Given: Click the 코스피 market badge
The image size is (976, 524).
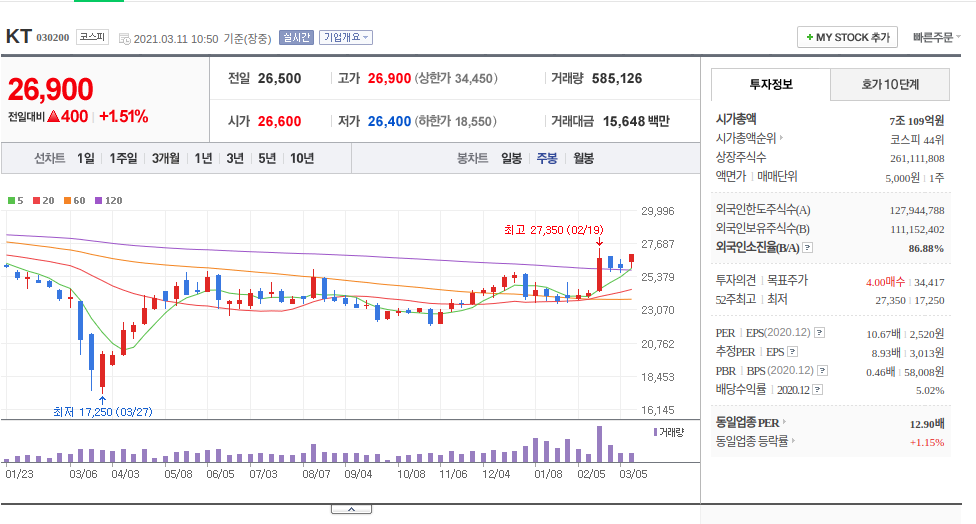Looking at the screenshot, I should pos(92,37).
